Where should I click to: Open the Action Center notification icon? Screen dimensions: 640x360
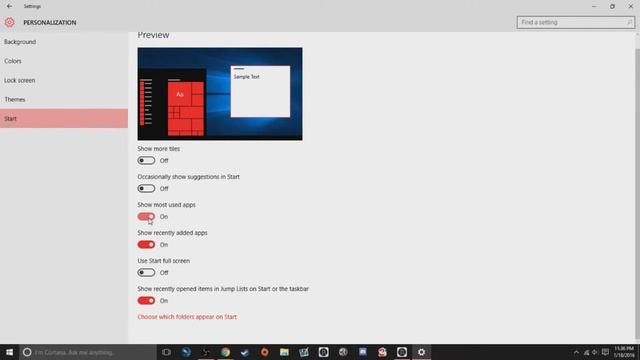605,352
